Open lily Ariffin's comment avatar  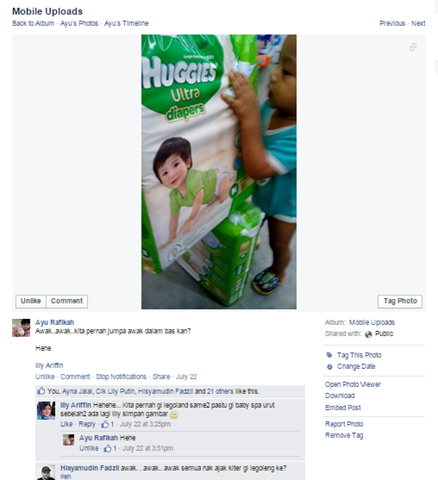46,410
